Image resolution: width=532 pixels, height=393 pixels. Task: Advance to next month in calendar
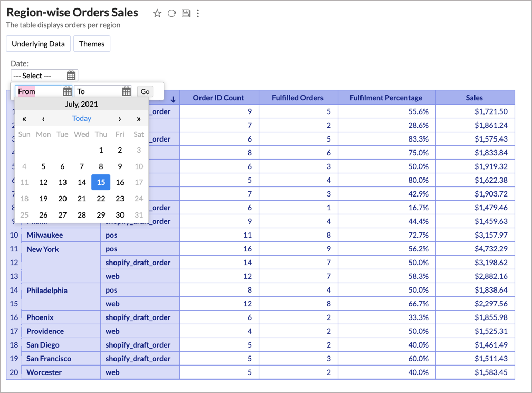click(x=120, y=119)
